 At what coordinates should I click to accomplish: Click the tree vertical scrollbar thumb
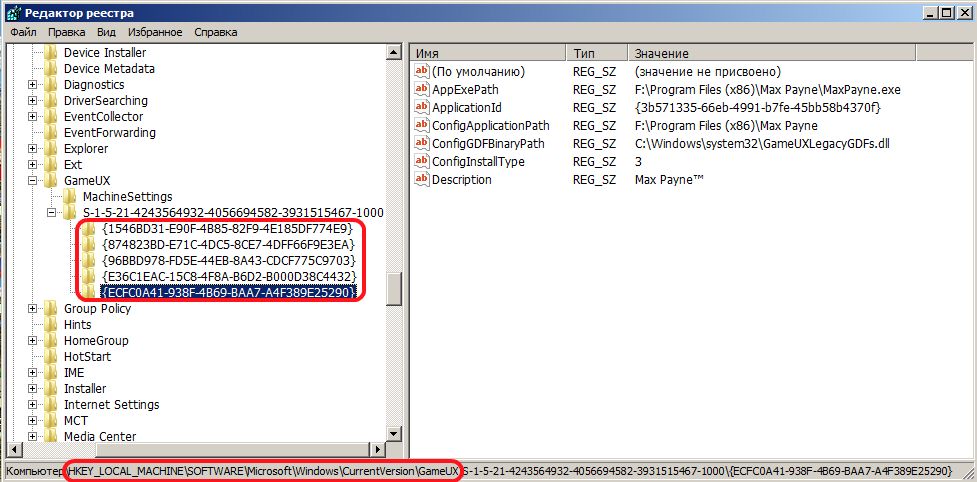394,290
